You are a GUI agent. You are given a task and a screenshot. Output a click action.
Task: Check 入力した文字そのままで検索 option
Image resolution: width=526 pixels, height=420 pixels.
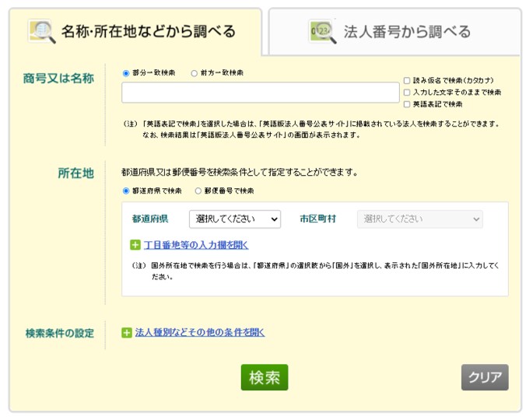coord(407,93)
